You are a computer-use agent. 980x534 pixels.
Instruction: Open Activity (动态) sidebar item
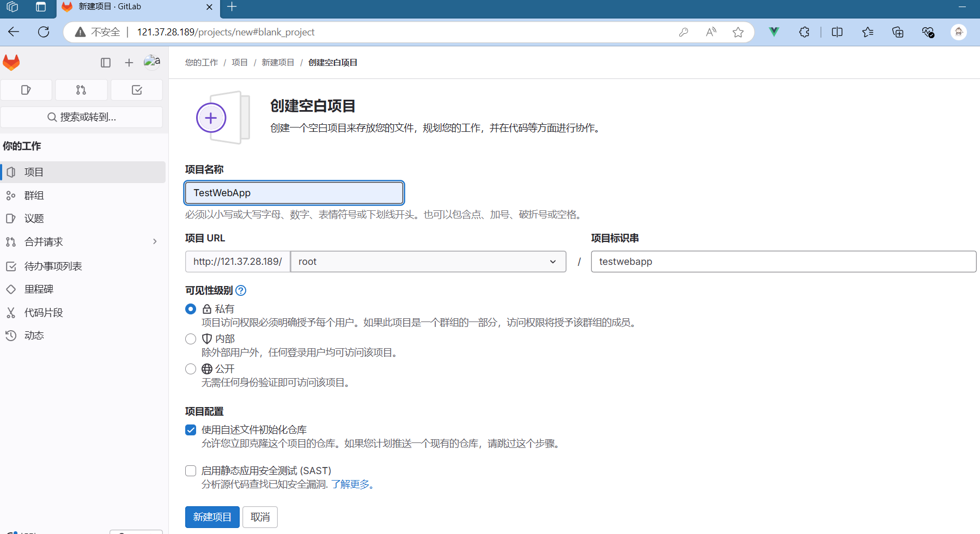[x=83, y=336]
